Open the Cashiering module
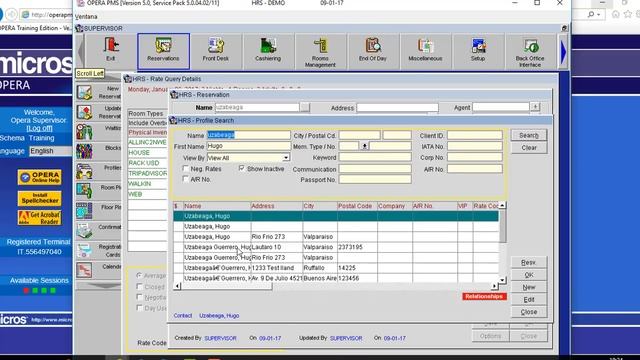The width and height of the screenshot is (640, 360). 268,51
